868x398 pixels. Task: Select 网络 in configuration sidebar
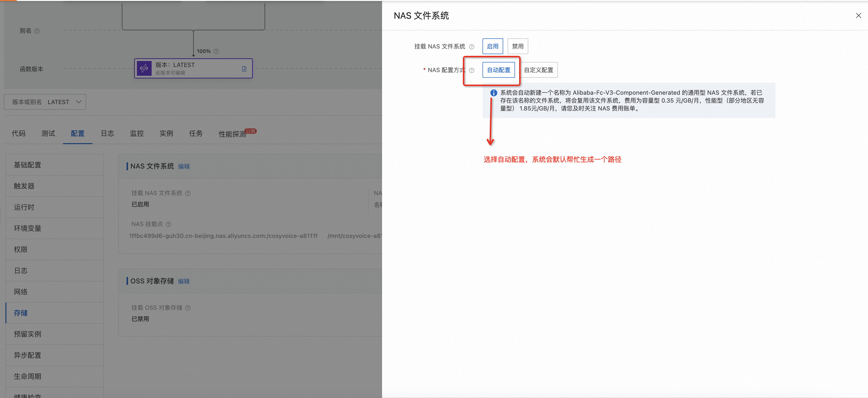point(55,292)
